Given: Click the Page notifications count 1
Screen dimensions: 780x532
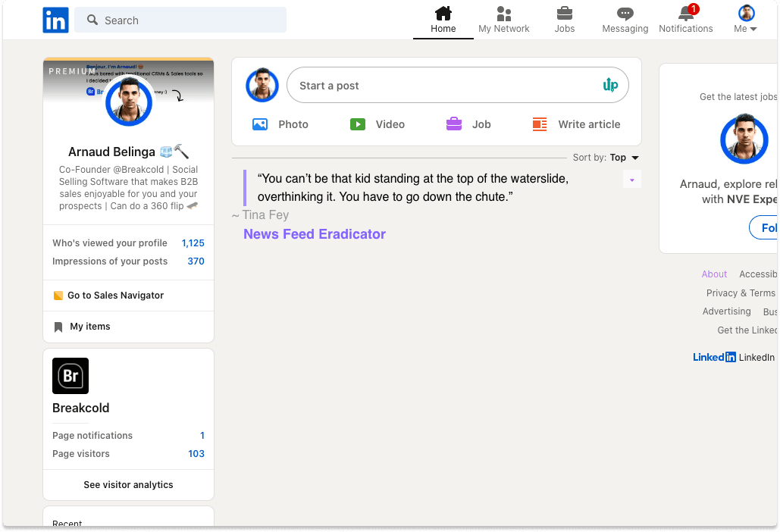Looking at the screenshot, I should pyautogui.click(x=202, y=436).
